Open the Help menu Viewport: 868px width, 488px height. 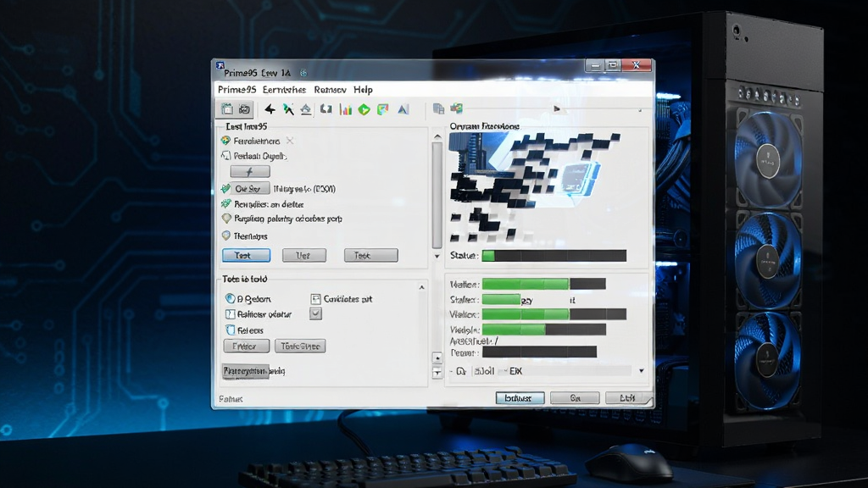point(363,90)
